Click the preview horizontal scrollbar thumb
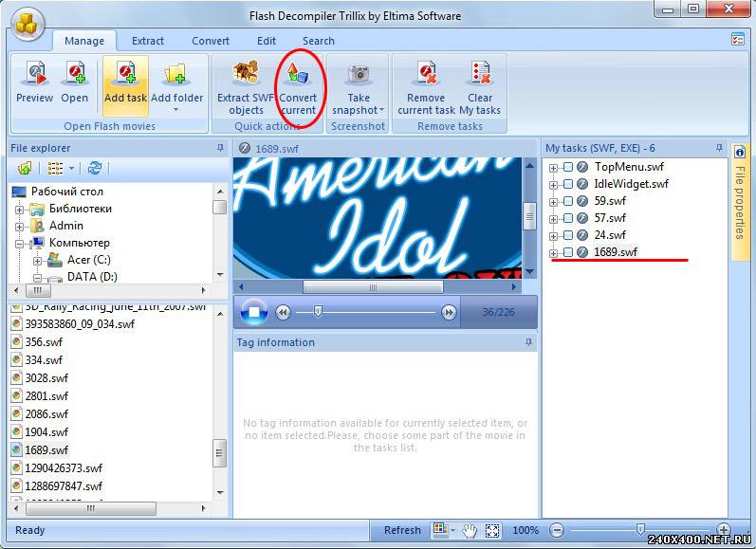This screenshot has width=756, height=549. [373, 287]
